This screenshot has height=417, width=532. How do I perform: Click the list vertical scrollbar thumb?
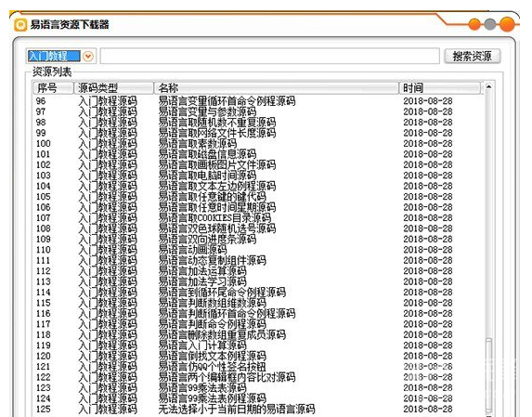pos(488,374)
